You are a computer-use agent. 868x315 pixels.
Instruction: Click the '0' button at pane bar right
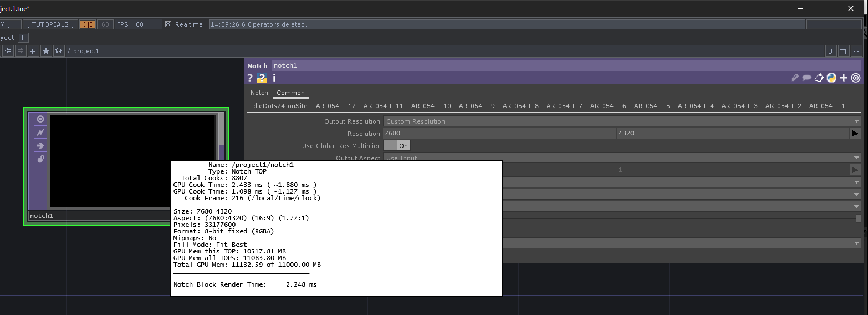(x=830, y=52)
